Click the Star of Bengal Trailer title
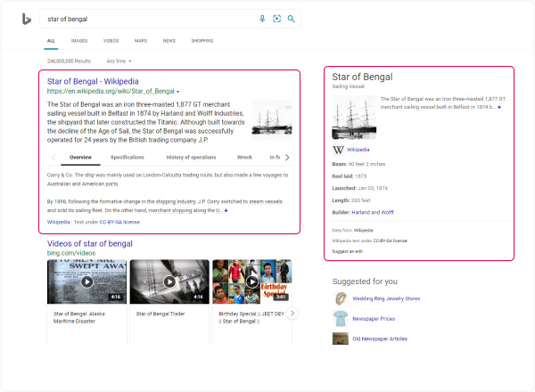The width and height of the screenshot is (535, 392). point(160,314)
